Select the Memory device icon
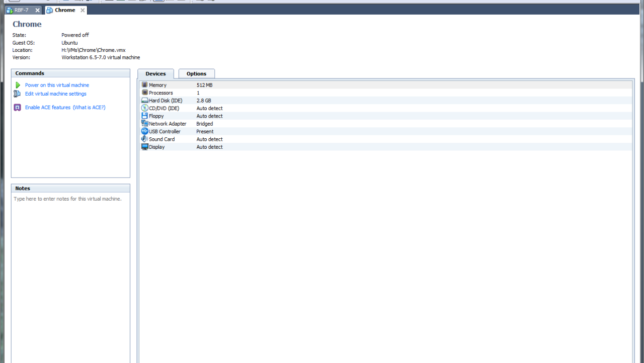The image size is (644, 363). 145,85
